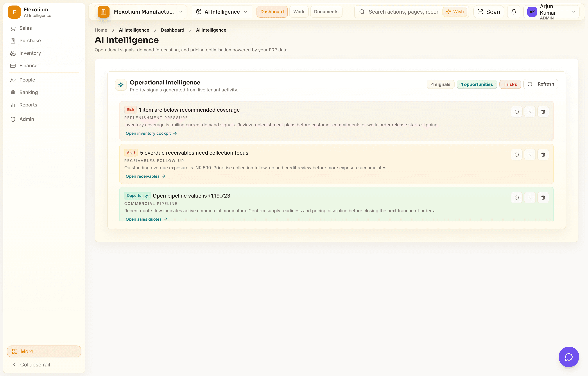This screenshot has height=376, width=588.
Task: Focus the search actions input field
Action: pyautogui.click(x=403, y=12)
